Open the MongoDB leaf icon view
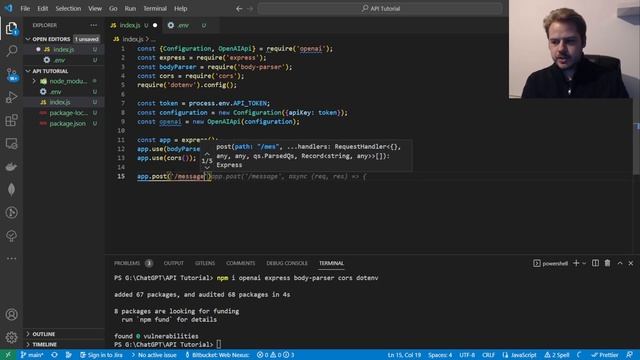 tap(11, 189)
